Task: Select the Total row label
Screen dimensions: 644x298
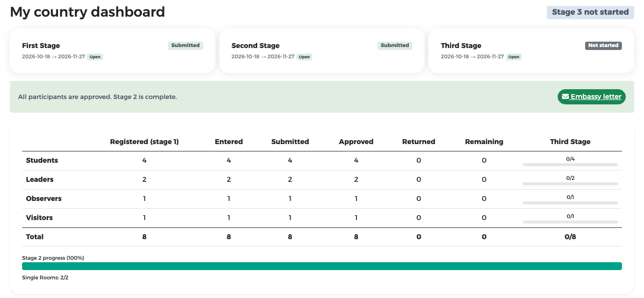Action: [35, 237]
